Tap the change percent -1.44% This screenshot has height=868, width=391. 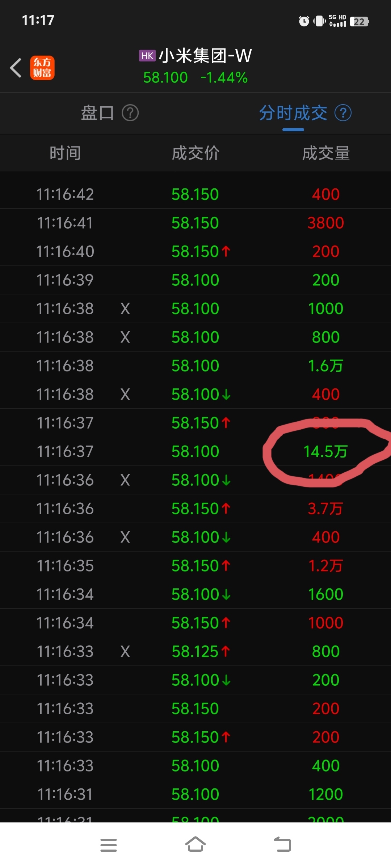pos(224,78)
